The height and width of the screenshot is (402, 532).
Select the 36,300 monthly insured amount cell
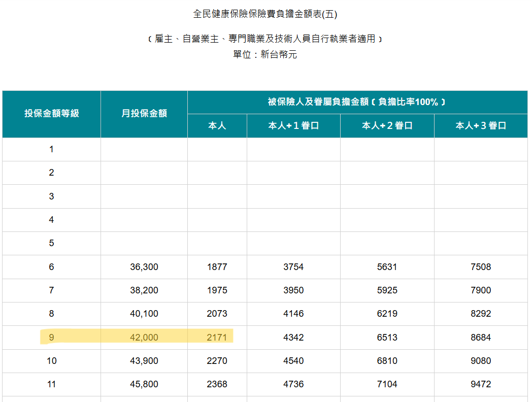pyautogui.click(x=144, y=267)
